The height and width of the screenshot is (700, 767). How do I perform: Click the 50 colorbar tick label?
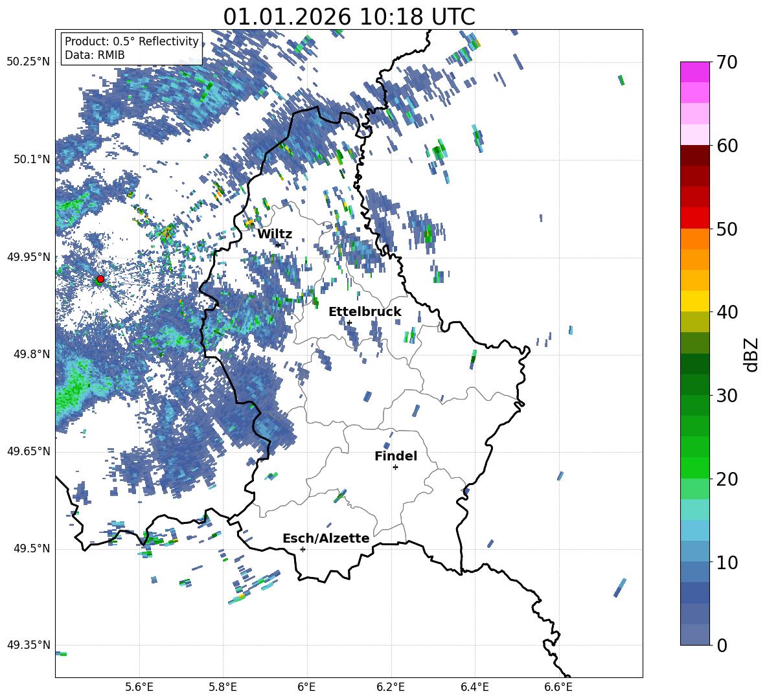(727, 229)
